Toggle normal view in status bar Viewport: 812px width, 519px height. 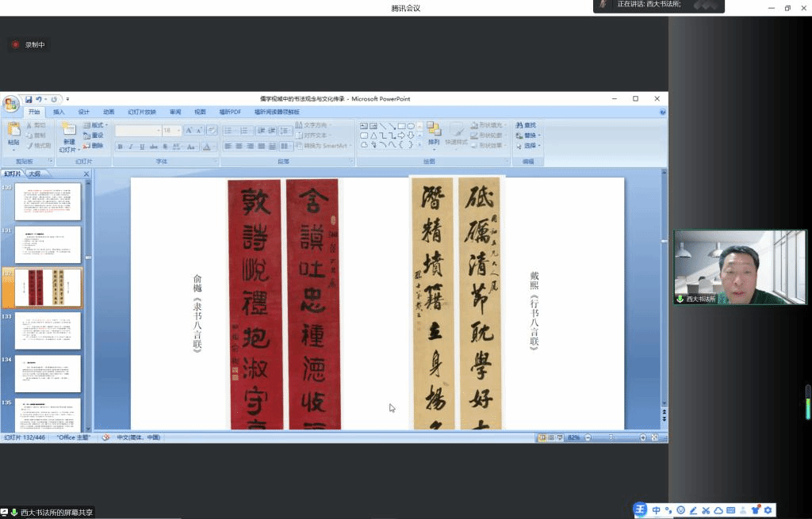click(x=542, y=437)
